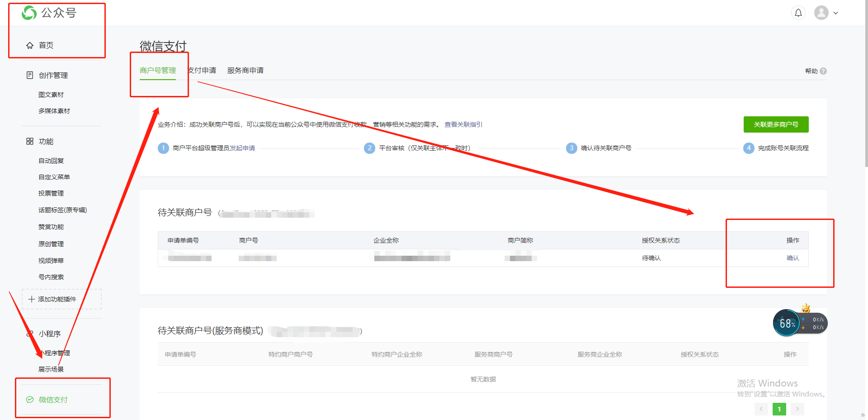Click the notification bell icon
This screenshot has width=868, height=420.
point(798,13)
